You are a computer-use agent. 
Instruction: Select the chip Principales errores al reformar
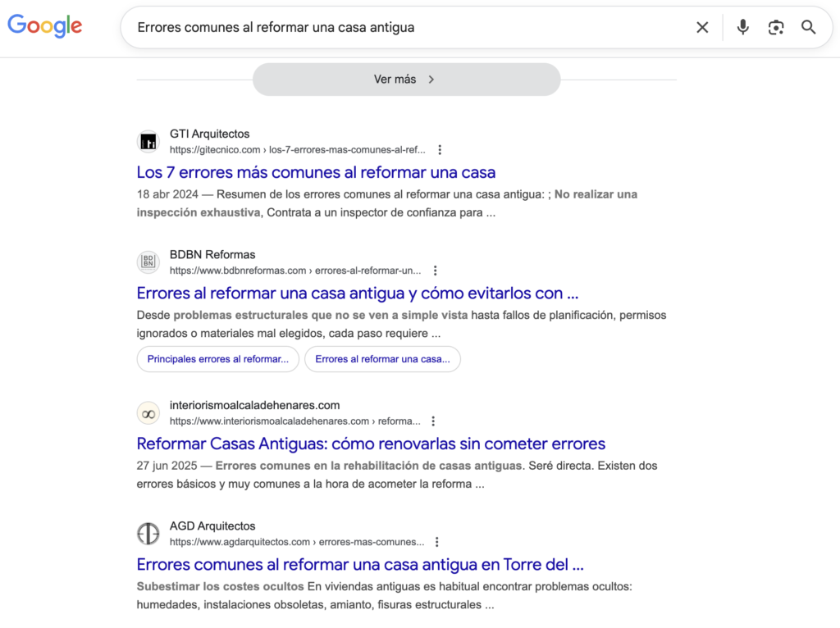[217, 359]
